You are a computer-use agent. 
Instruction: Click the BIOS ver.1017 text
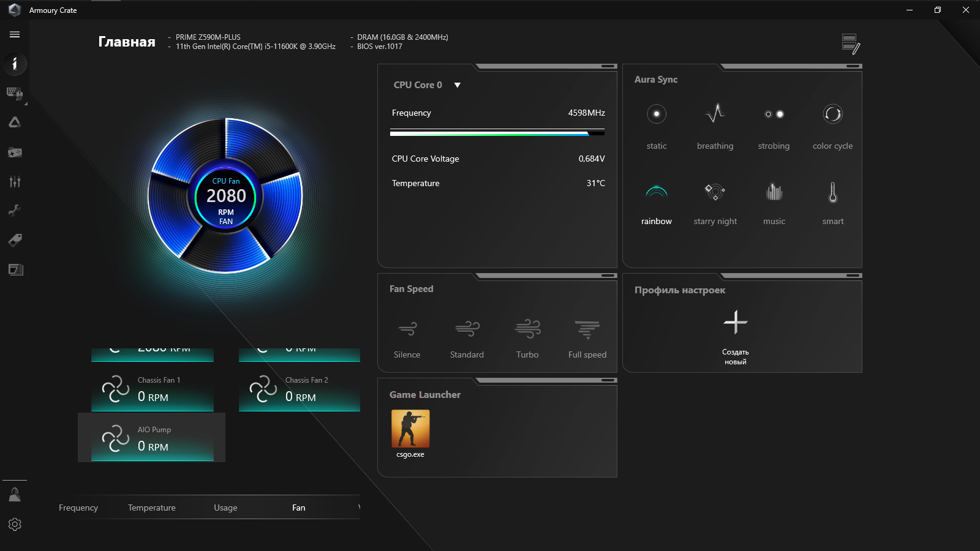380,47
